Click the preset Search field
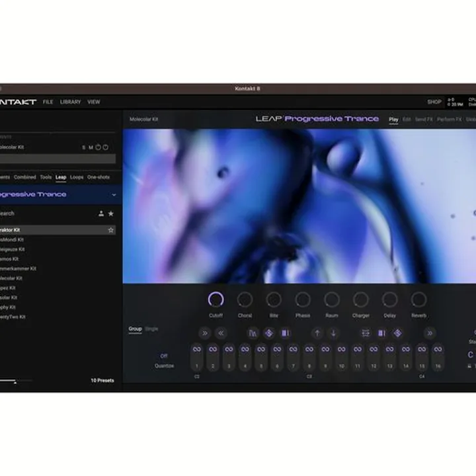Image resolution: width=476 pixels, height=476 pixels. click(47, 214)
